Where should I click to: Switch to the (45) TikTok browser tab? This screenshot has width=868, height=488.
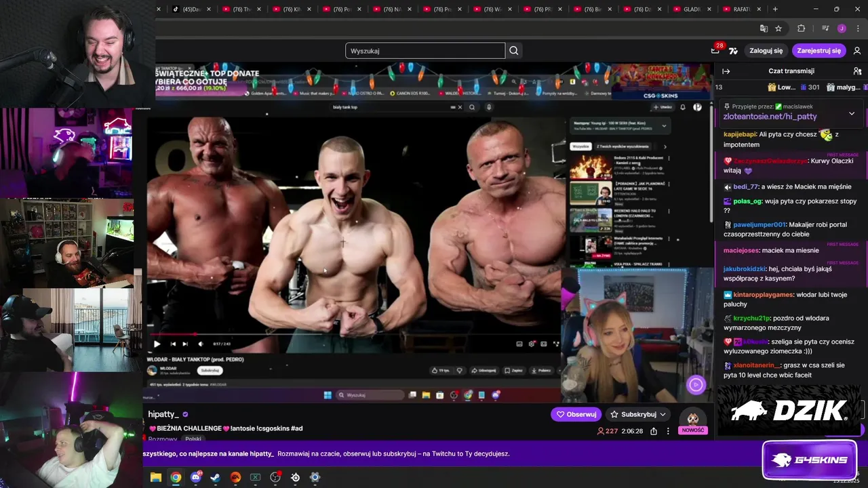191,9
